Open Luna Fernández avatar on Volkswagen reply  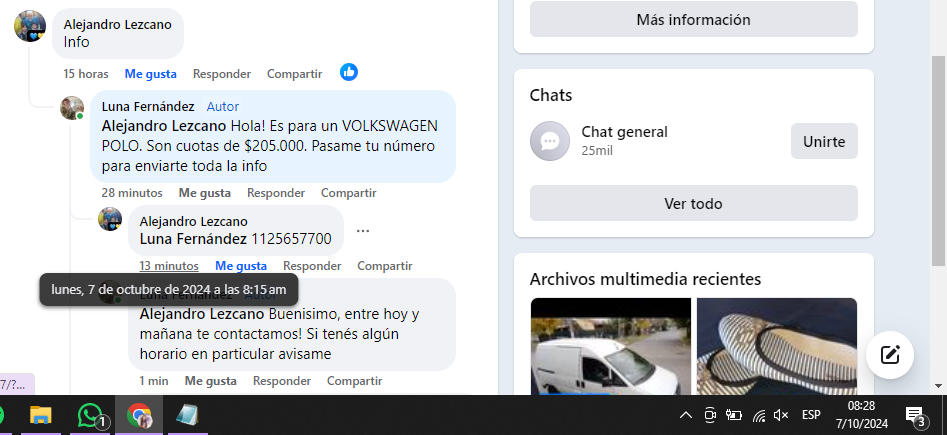point(72,108)
